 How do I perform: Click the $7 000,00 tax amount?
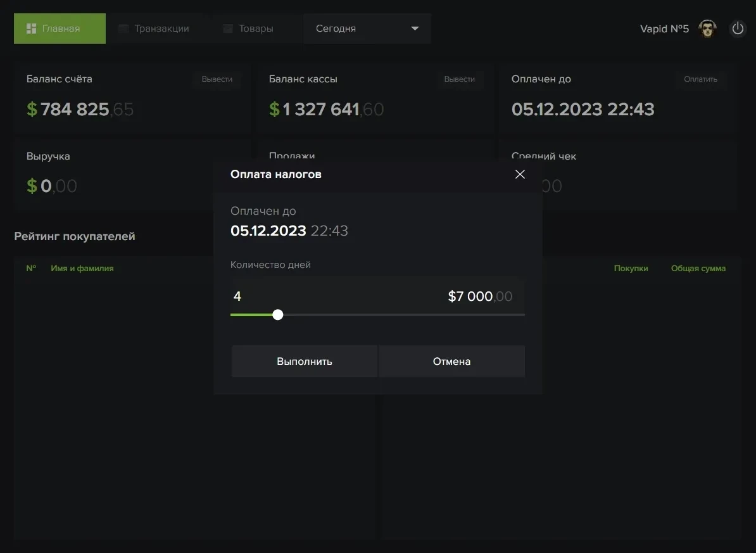(x=480, y=296)
